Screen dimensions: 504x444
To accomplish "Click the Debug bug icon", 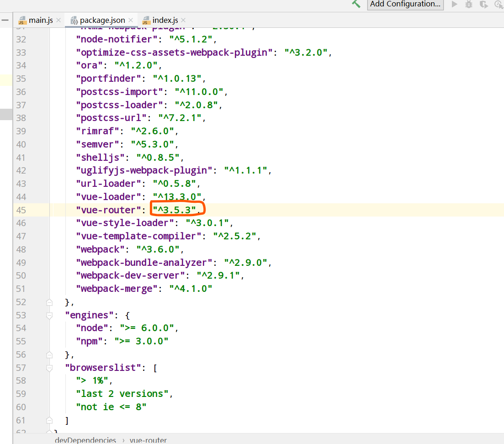I will pos(469,4).
